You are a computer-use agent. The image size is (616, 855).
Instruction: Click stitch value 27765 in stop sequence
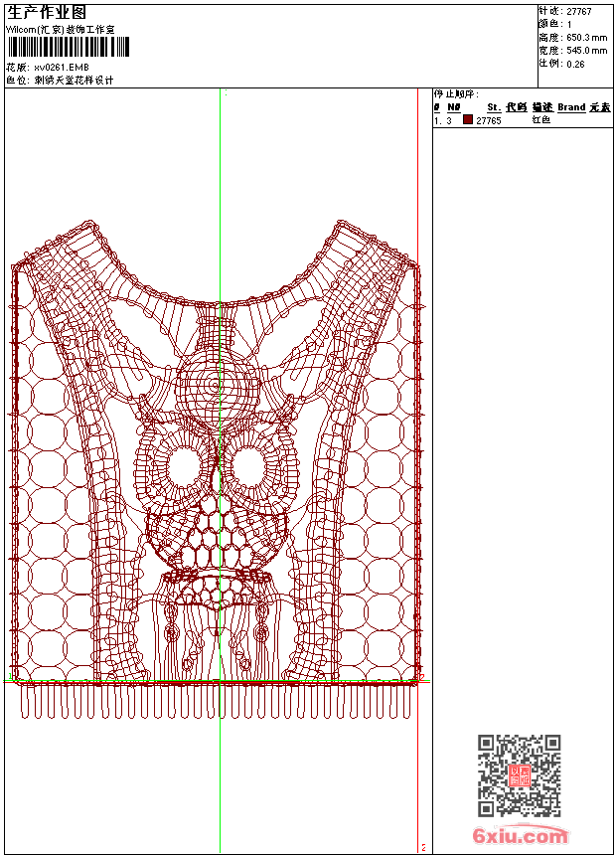click(489, 120)
